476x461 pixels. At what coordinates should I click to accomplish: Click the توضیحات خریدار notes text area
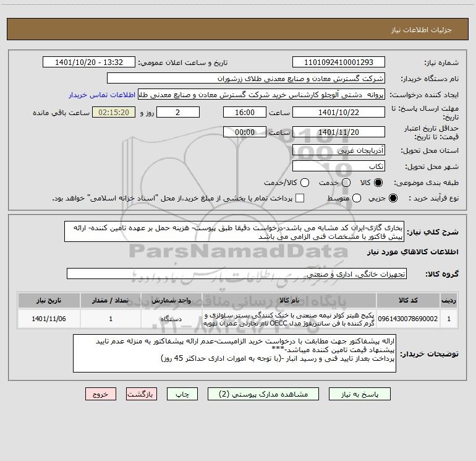(234, 353)
